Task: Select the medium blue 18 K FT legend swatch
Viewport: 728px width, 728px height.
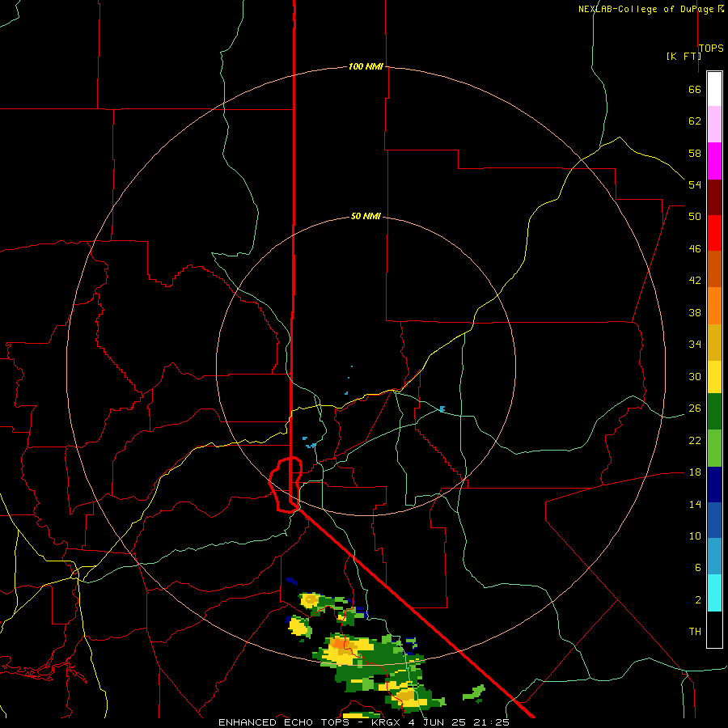Action: click(714, 520)
